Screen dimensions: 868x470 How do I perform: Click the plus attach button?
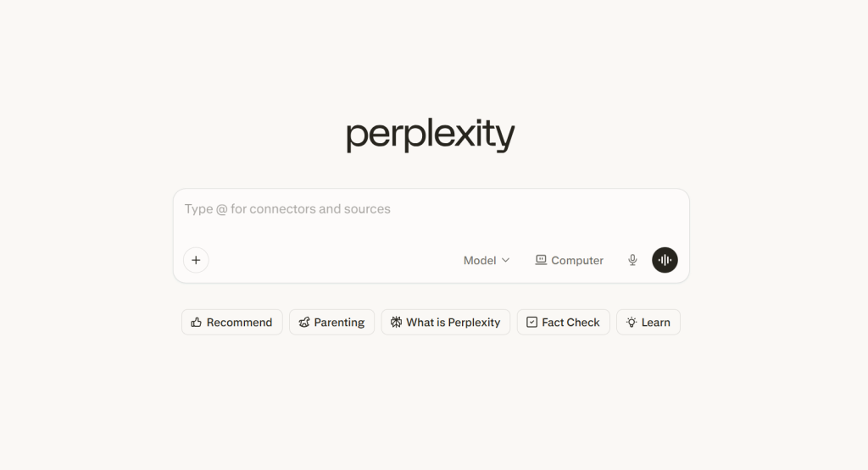point(196,260)
